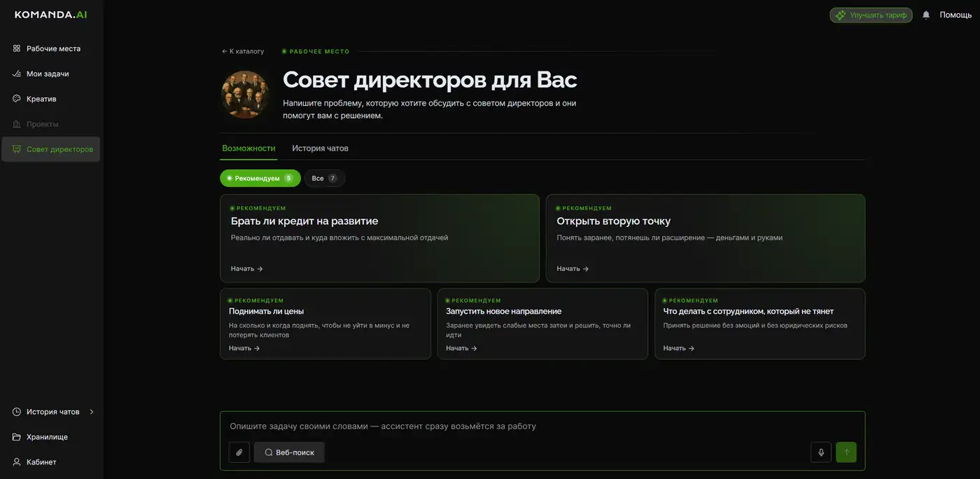Click the microphone voice input icon
The image size is (980, 479).
[821, 452]
